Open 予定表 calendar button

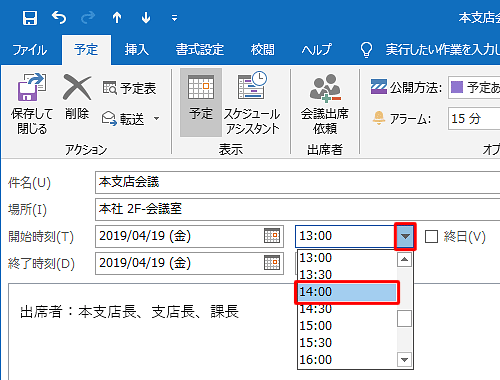click(x=130, y=88)
